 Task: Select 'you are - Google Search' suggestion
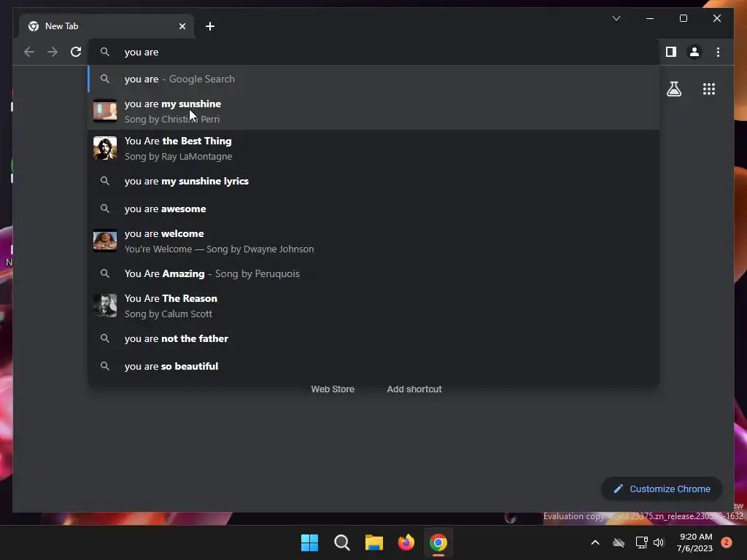373,79
